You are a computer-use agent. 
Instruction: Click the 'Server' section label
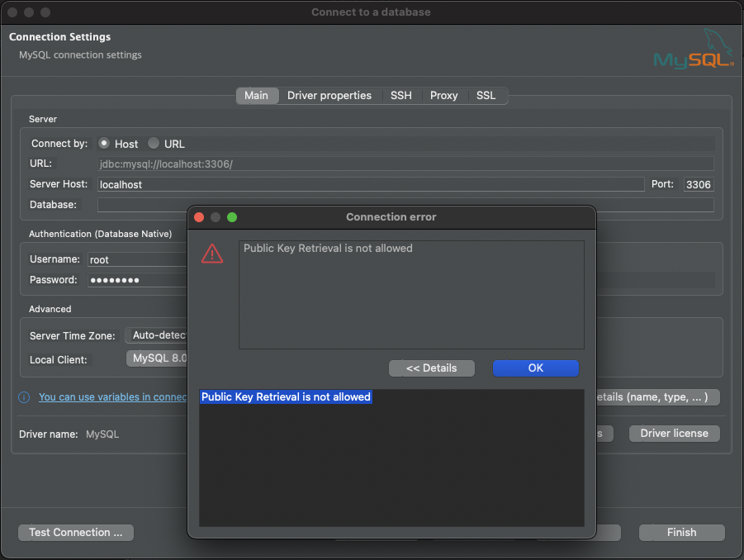[x=43, y=119]
